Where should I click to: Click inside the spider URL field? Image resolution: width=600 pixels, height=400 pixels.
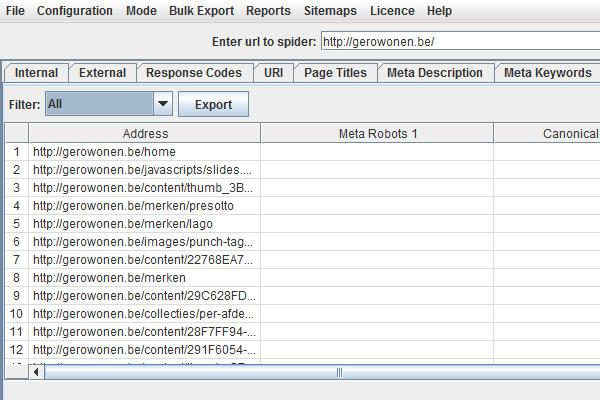458,42
